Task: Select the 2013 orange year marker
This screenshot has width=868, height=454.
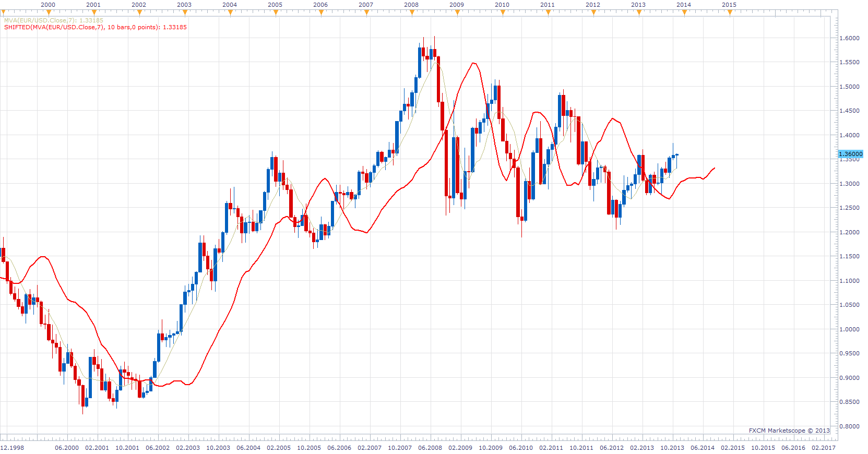Action: click(639, 13)
